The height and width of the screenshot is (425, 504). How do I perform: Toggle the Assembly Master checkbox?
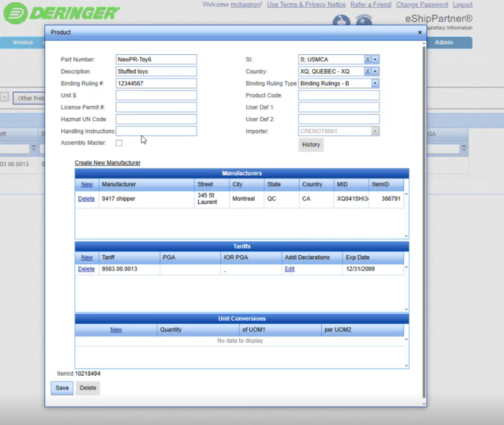click(x=119, y=143)
